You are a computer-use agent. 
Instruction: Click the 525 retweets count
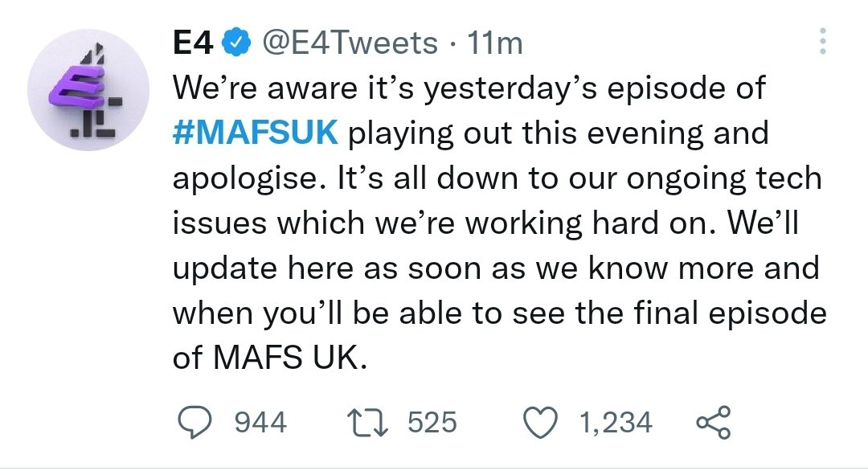coord(432,423)
